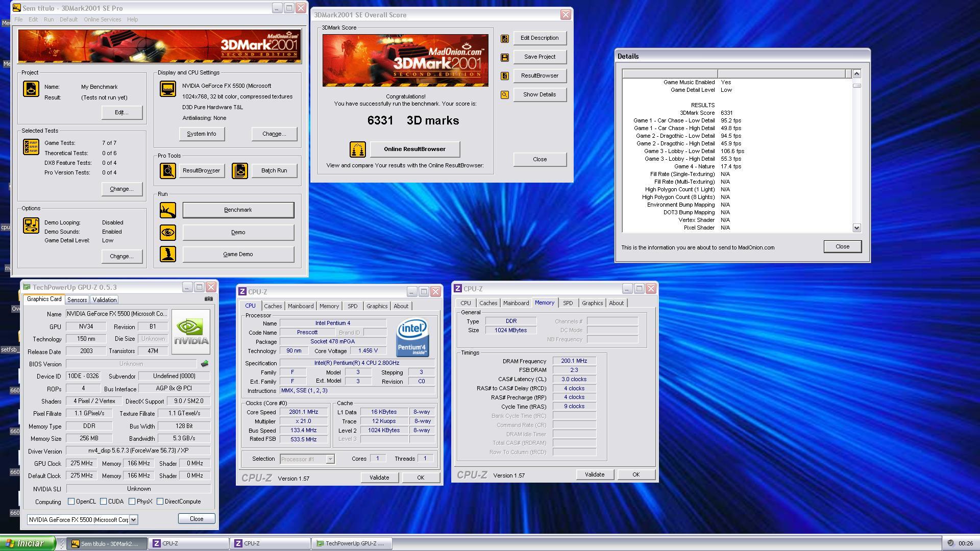Viewport: 980px width, 551px height.
Task: Click the Details list scroll up arrow
Action: click(x=856, y=73)
